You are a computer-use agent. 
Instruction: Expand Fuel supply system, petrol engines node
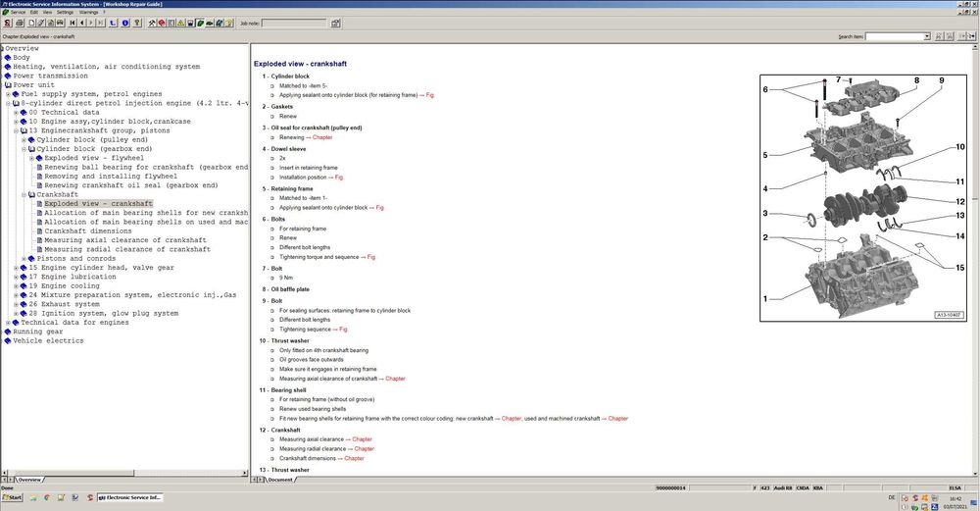(8, 94)
